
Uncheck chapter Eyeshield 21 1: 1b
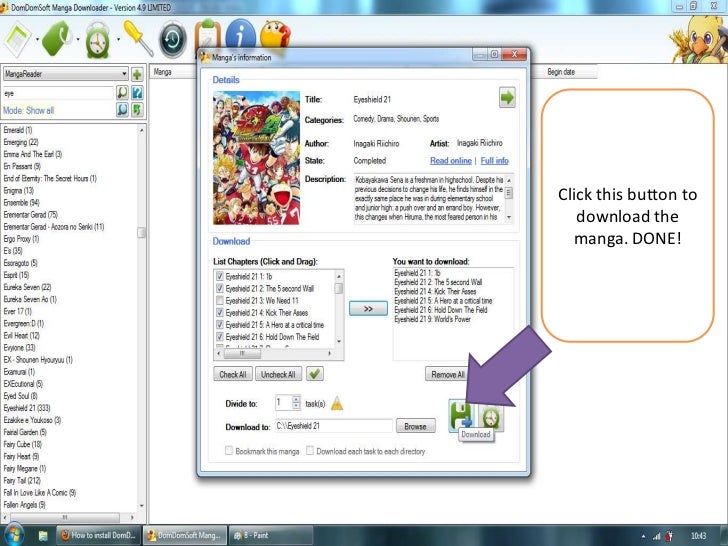point(220,276)
